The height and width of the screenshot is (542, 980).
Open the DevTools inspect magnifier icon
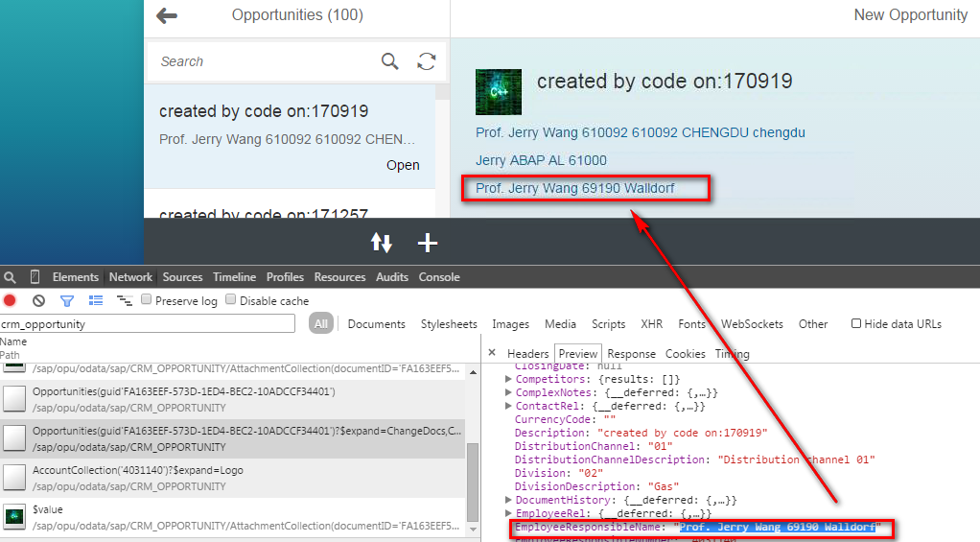tap(10, 277)
